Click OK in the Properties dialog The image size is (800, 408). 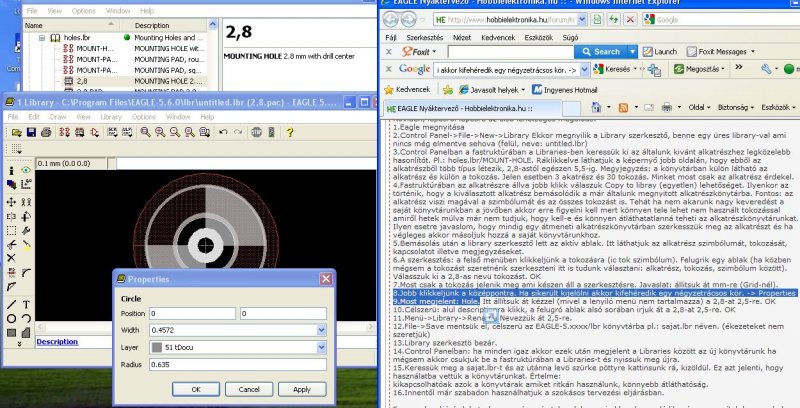(196, 389)
